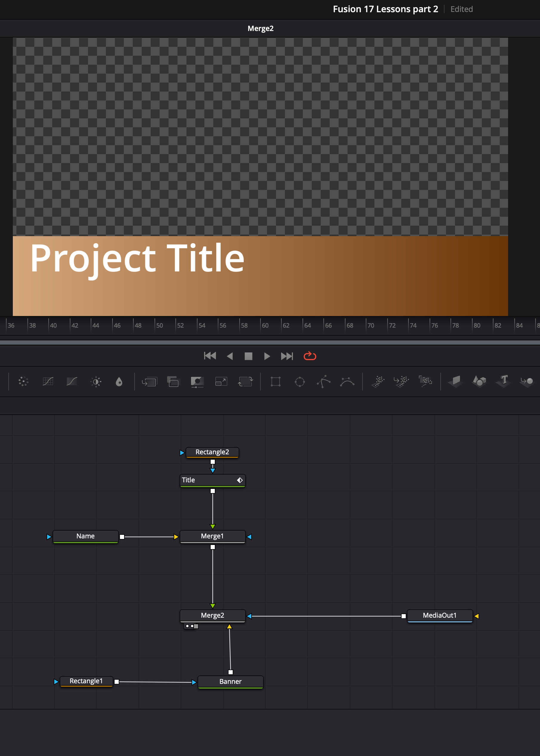Play the composition forward
Image resolution: width=540 pixels, height=756 pixels.
(267, 356)
